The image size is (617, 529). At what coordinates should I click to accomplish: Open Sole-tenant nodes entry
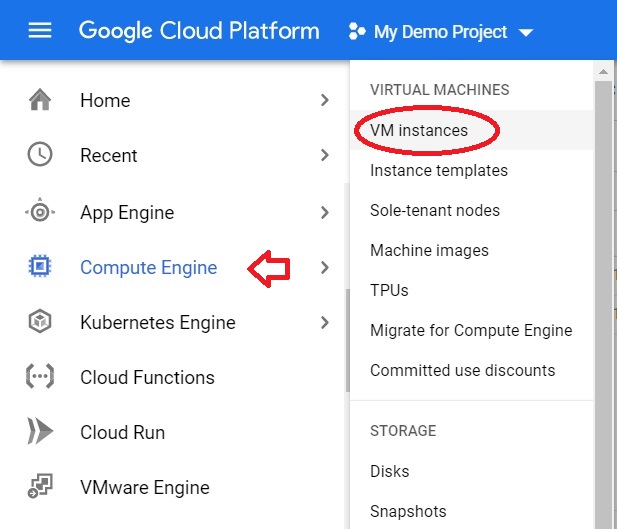(x=435, y=210)
